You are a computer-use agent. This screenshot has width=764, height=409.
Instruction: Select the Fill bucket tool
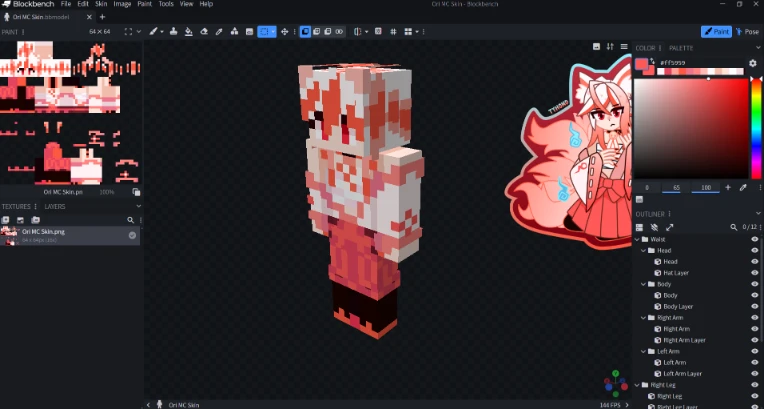(x=189, y=32)
